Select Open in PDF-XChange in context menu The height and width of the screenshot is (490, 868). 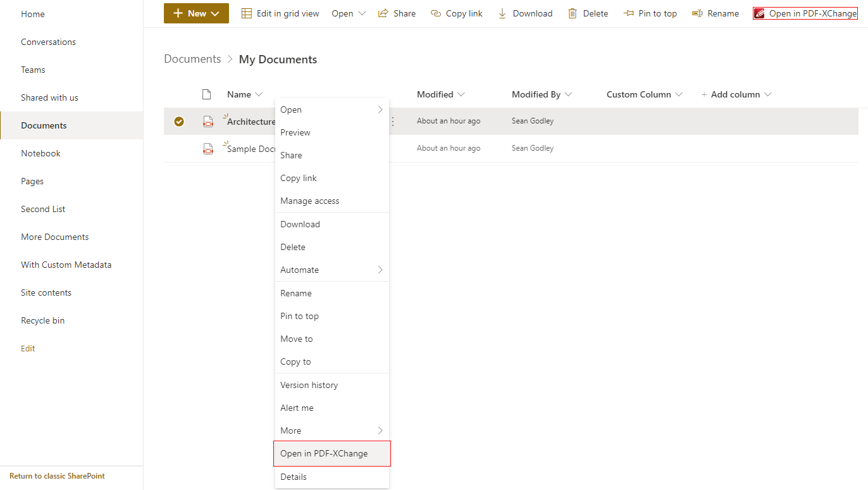pos(332,453)
